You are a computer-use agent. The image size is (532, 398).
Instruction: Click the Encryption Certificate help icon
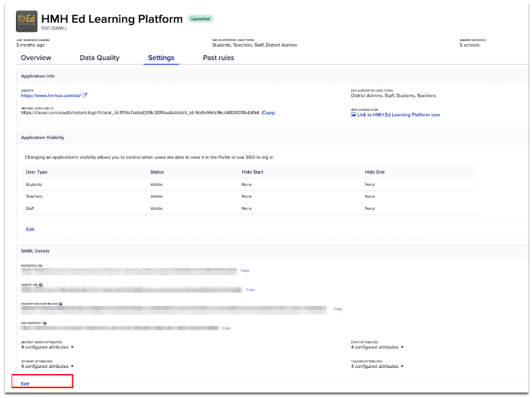tap(61, 304)
